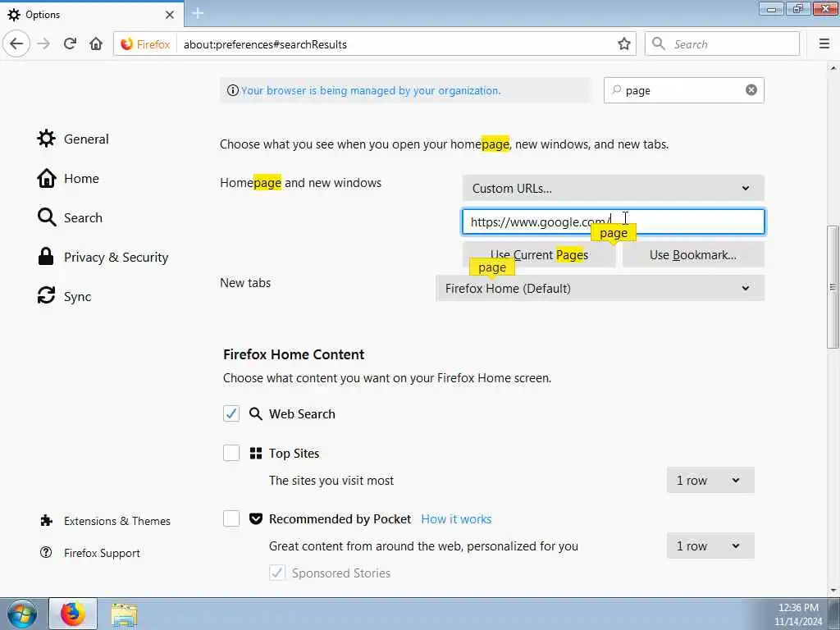Open the Firefox hamburger menu
This screenshot has height=630, width=840.
824,44
